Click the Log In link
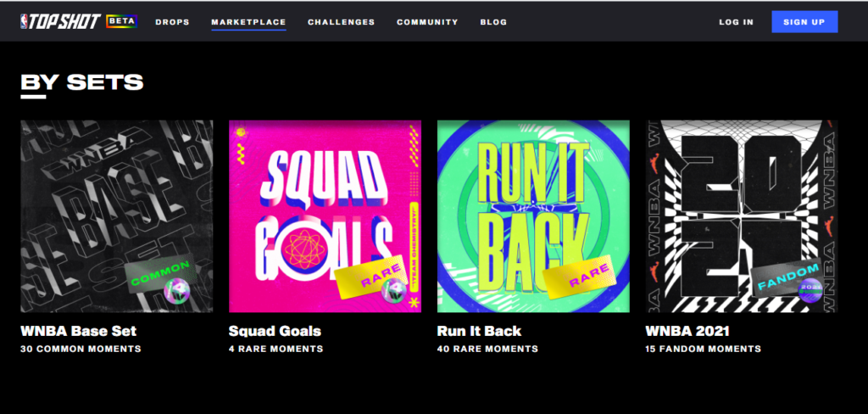 click(737, 22)
